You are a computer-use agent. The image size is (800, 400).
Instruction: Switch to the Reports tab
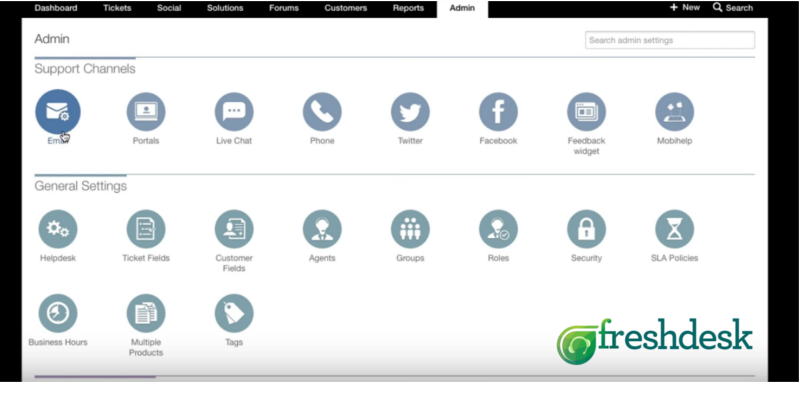click(x=408, y=8)
